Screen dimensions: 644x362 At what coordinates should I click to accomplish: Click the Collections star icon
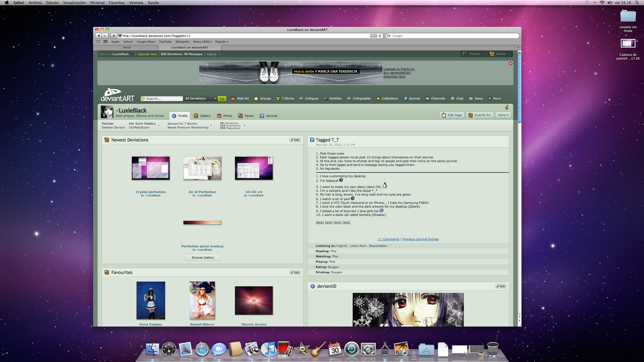(378, 98)
